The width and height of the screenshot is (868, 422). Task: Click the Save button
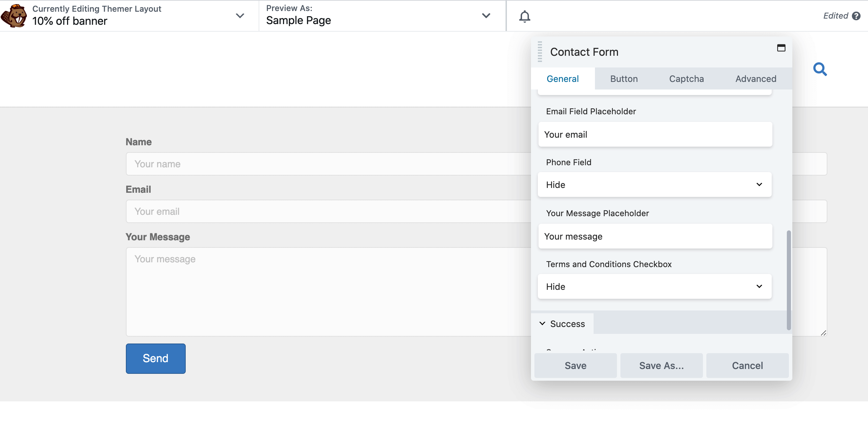(x=575, y=366)
